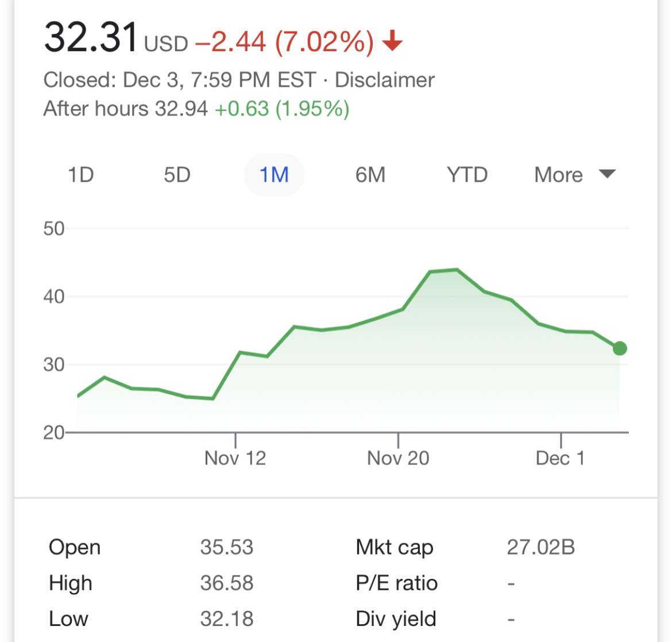Expand the More time range dropdown

pyautogui.click(x=574, y=175)
